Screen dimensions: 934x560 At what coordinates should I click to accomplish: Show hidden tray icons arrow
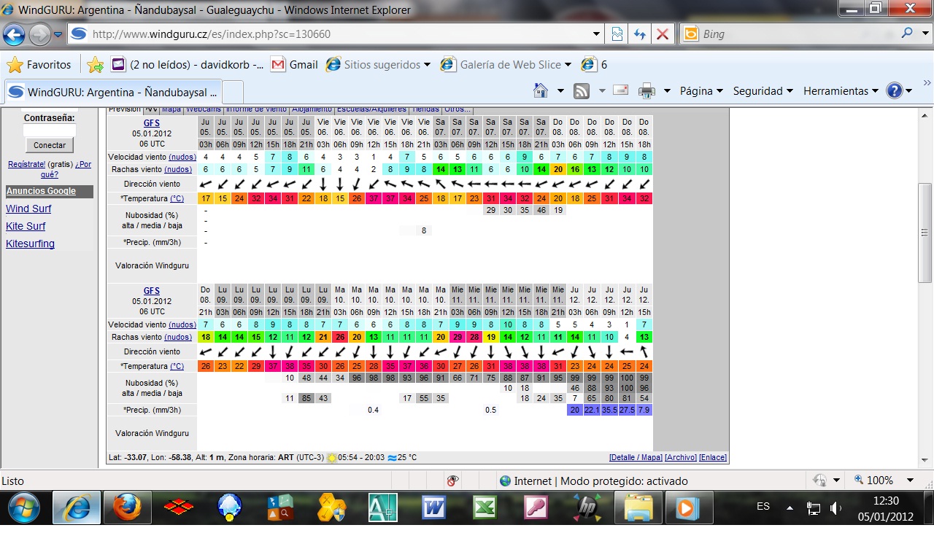[x=790, y=507]
